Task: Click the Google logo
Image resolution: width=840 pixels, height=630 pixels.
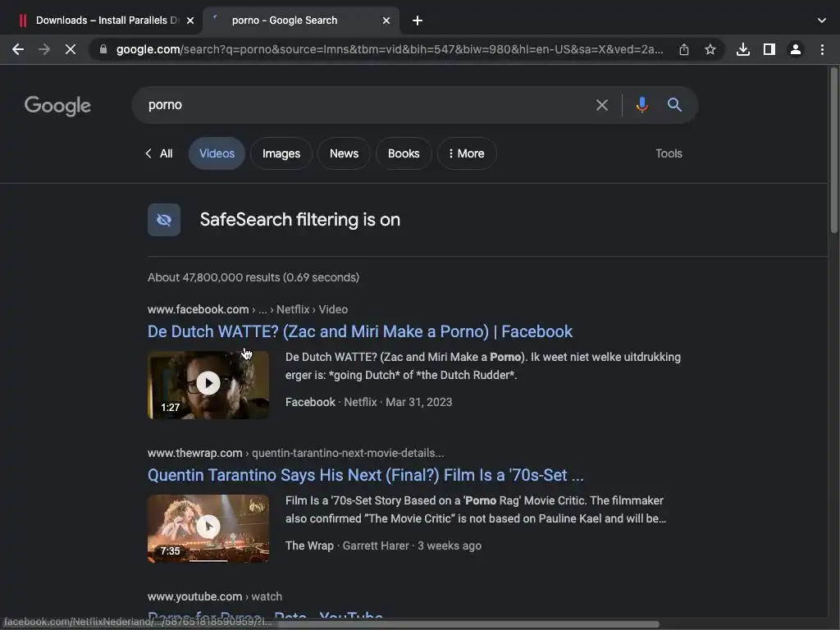Action: click(x=57, y=106)
